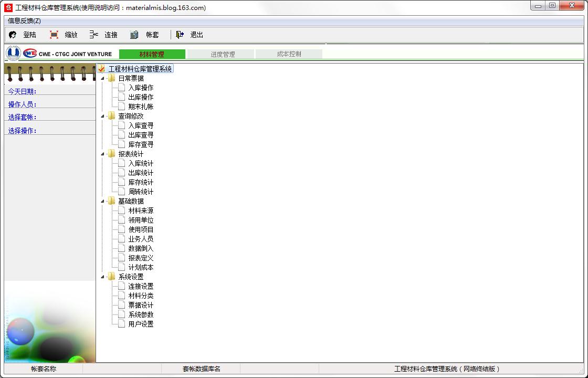Click the 今天日期 label
588x378 pixels.
(x=22, y=91)
